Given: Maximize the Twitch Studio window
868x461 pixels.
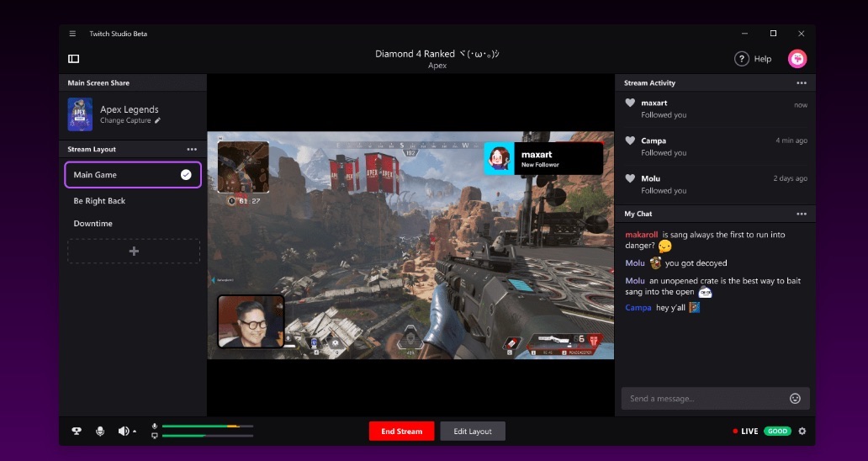Looking at the screenshot, I should click(773, 34).
